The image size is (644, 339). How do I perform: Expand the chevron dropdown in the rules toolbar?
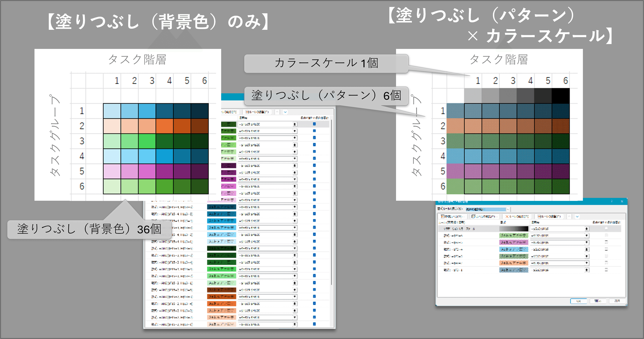577,217
